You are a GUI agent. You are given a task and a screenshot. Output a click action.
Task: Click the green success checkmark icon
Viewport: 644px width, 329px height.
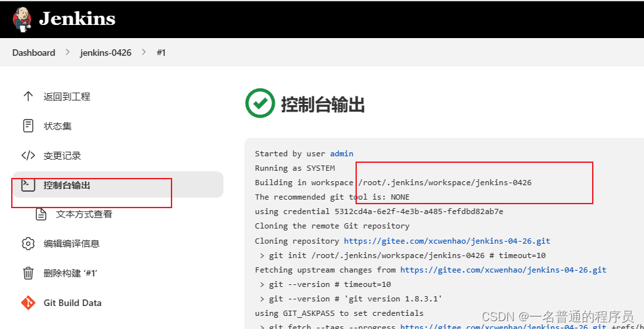pyautogui.click(x=260, y=103)
